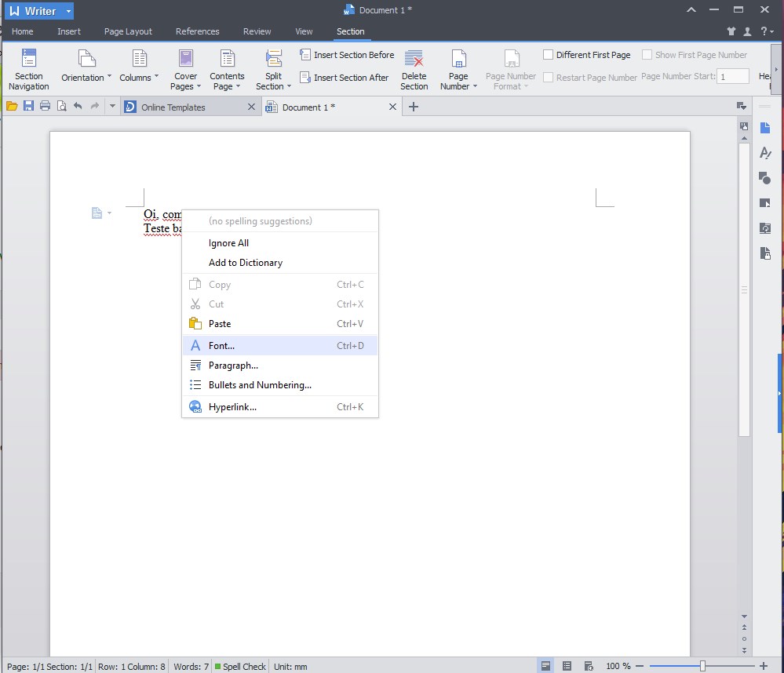Switch to the Review ribbon tab
The width and height of the screenshot is (784, 673).
click(257, 31)
